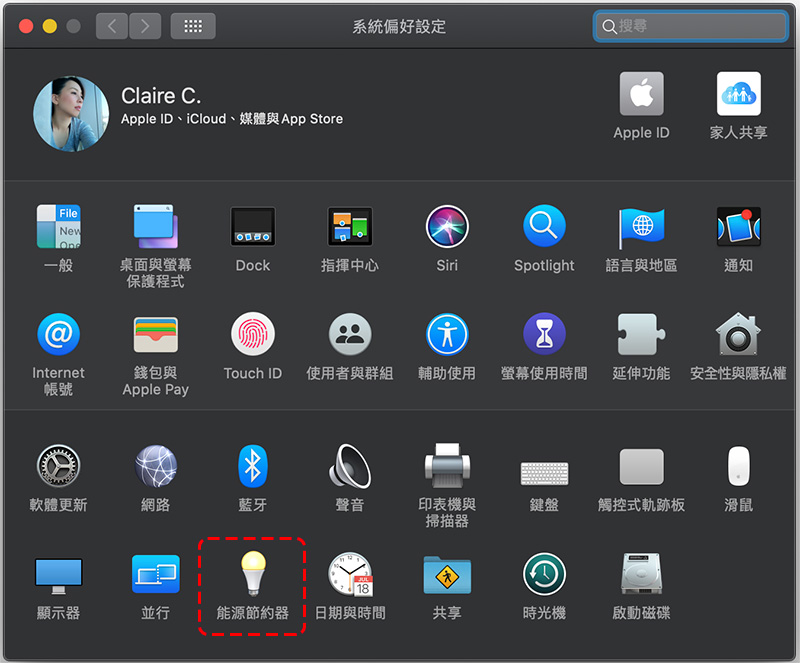
Task: Open 使用者與群組 preferences
Action: coord(349,334)
